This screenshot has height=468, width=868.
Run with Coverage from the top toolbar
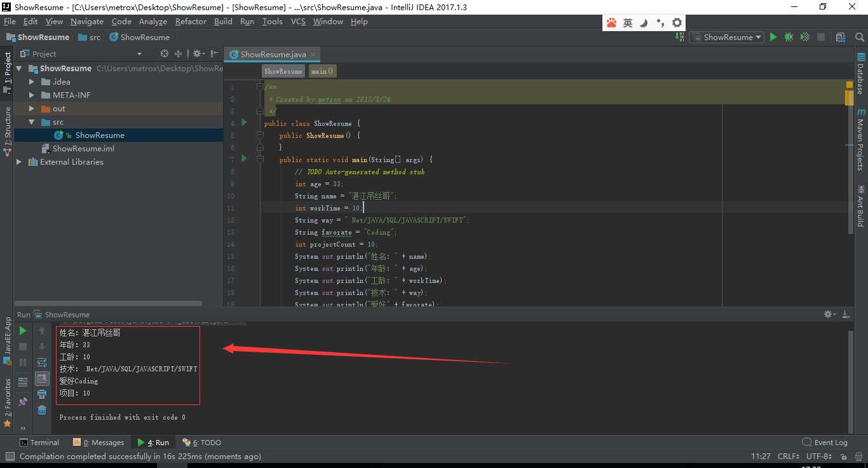pos(804,38)
